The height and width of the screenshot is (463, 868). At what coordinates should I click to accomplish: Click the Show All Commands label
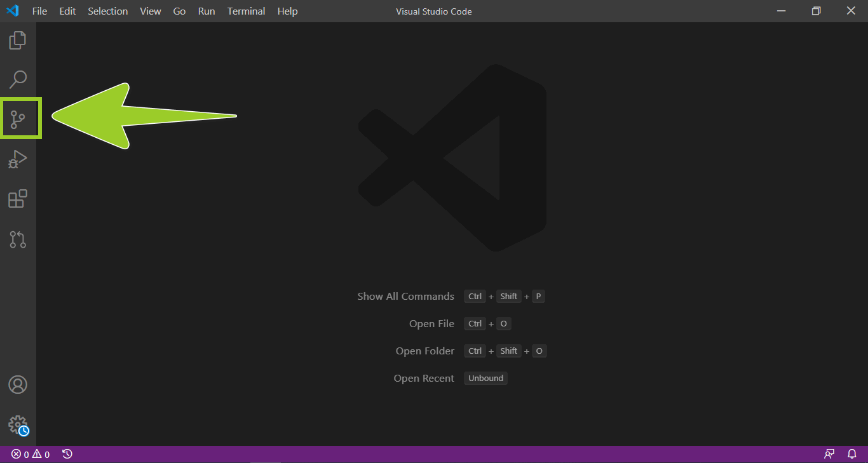click(405, 297)
